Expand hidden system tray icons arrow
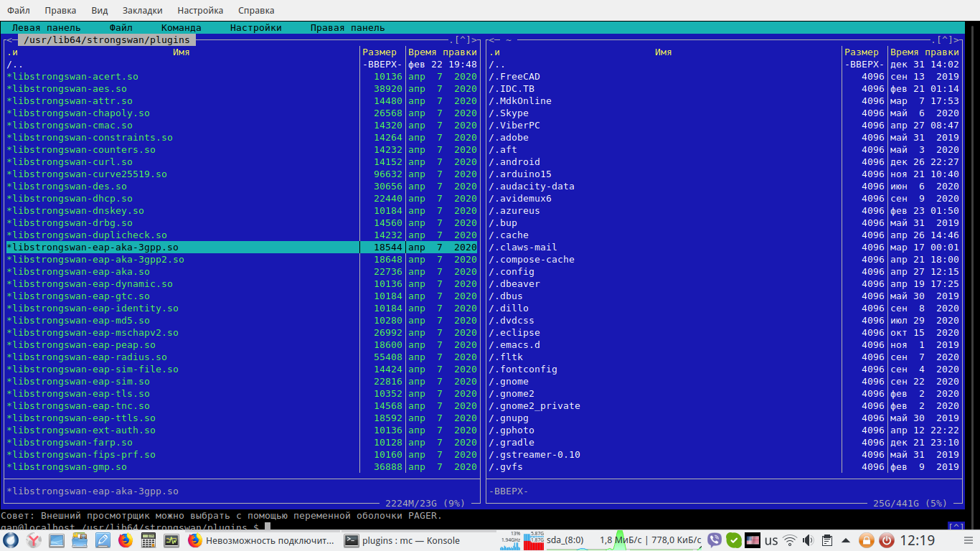Viewport: 980px width, 551px height. (x=846, y=540)
